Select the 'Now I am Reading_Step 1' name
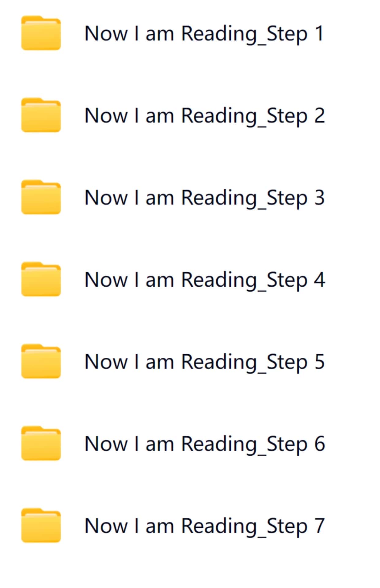Viewport: 380px width, 588px height. tap(204, 34)
